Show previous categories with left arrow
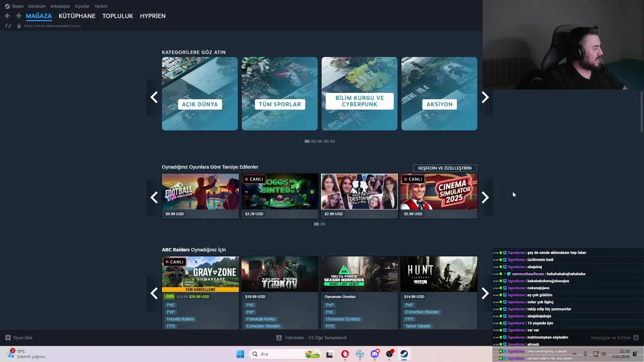The image size is (644, 362). pyautogui.click(x=154, y=97)
